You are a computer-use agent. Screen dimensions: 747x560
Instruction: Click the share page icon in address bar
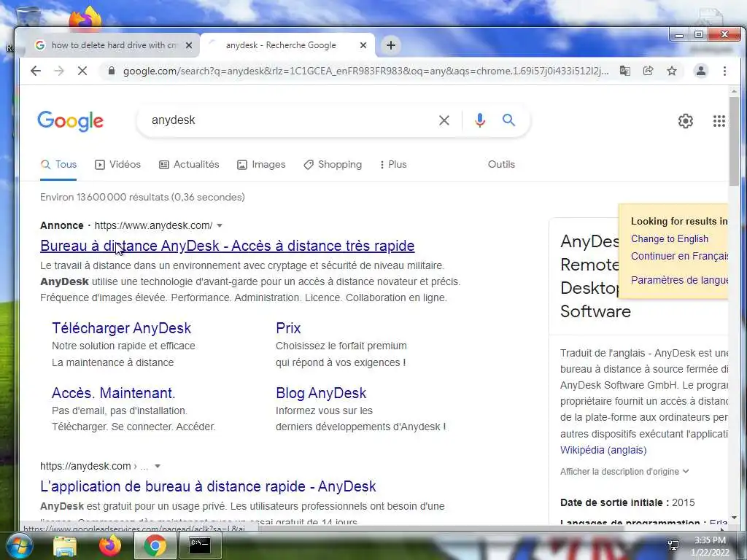pos(648,71)
